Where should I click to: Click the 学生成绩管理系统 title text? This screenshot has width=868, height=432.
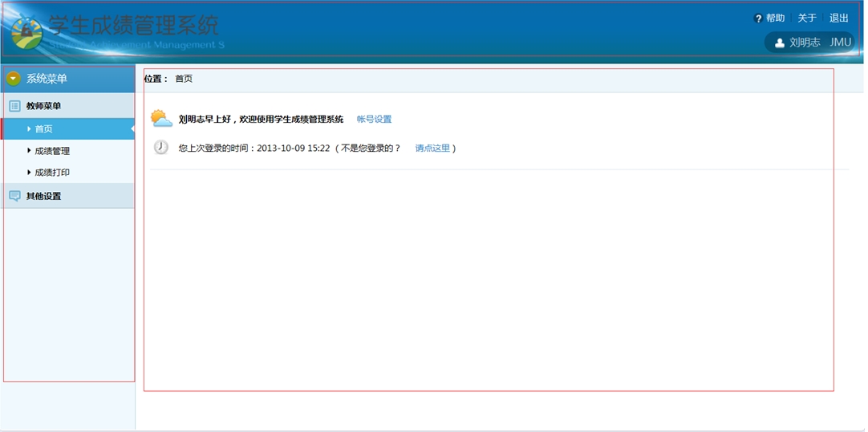133,25
